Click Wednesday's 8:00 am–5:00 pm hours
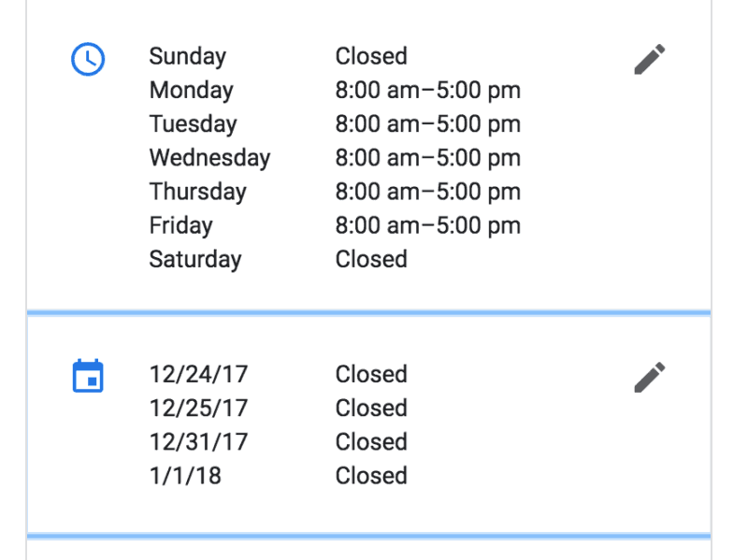The height and width of the screenshot is (560, 748). click(x=428, y=158)
